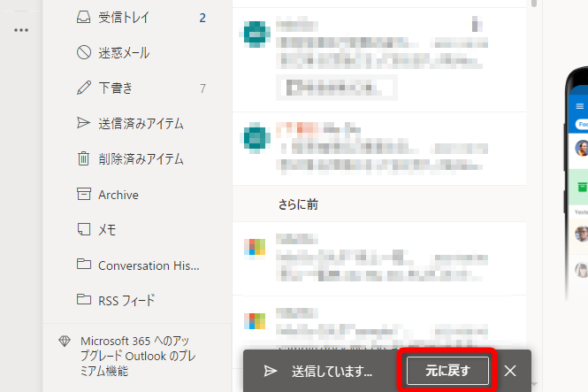Open the 送信済みアイテム sent folder
The image size is (588, 392).
point(138,123)
